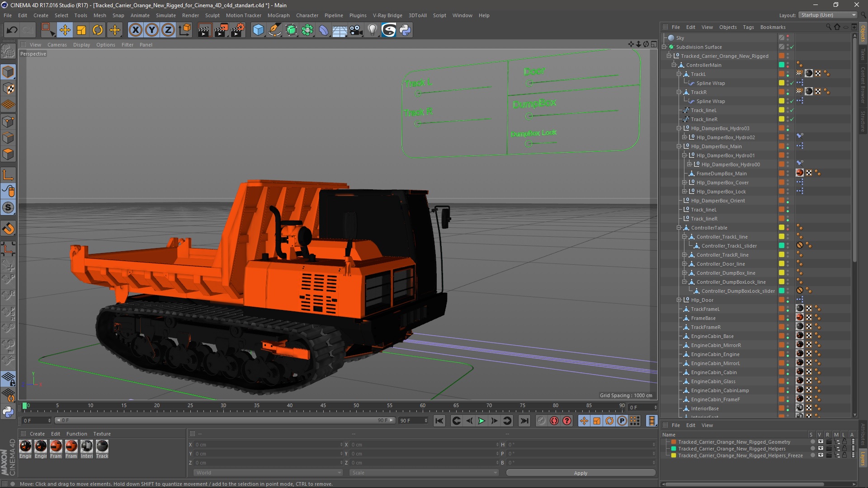Select Texture mode in left palette
The image size is (868, 488).
click(8, 89)
